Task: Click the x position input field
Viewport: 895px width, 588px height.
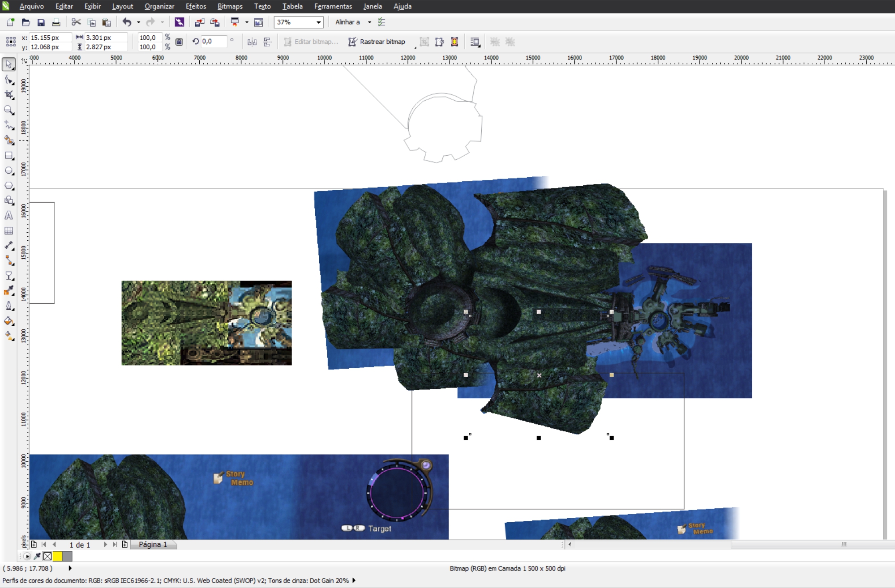Action: click(x=50, y=38)
